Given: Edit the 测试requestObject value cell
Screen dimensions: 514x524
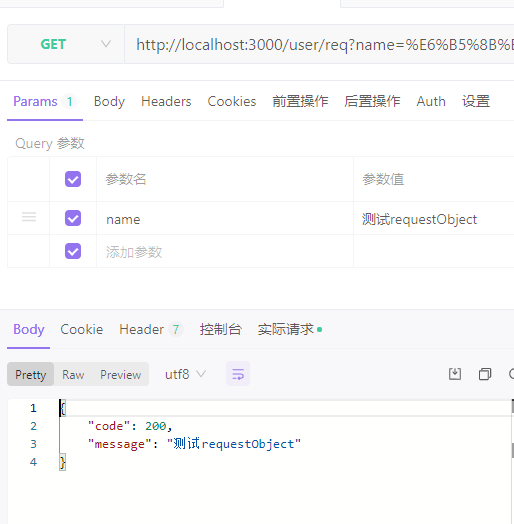Looking at the screenshot, I should (x=434, y=219).
